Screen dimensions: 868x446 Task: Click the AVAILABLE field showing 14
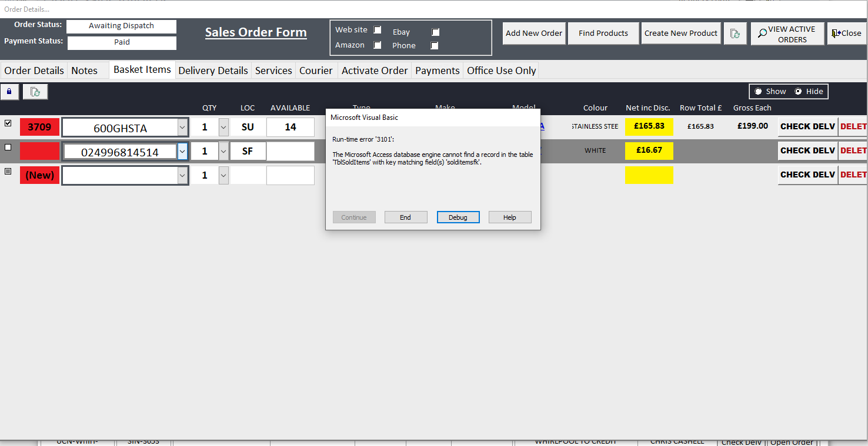coord(291,128)
